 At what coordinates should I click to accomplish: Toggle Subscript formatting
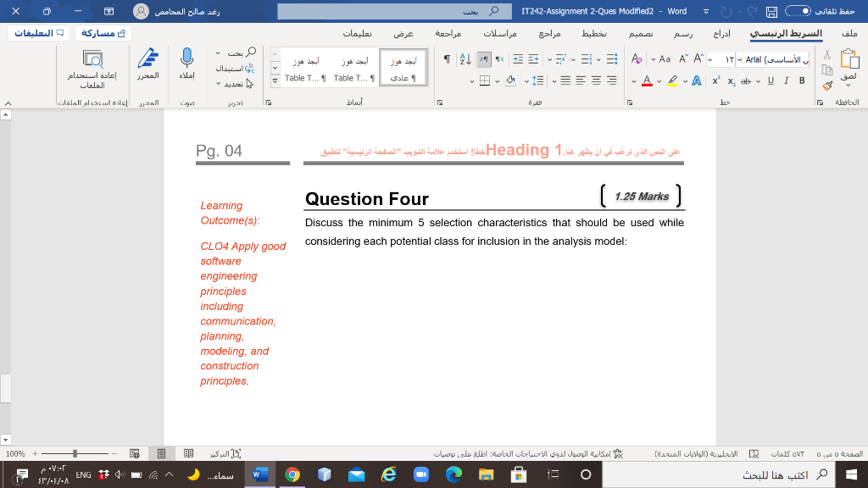[732, 81]
